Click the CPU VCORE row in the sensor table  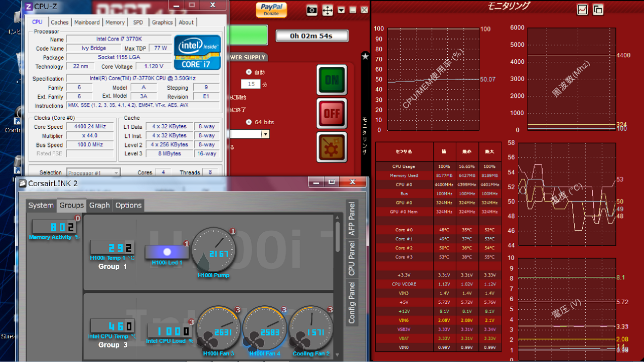pos(438,284)
